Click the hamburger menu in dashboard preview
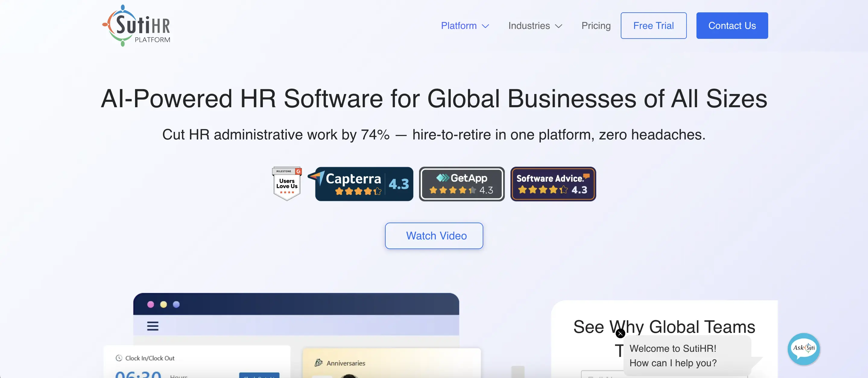 [153, 326]
